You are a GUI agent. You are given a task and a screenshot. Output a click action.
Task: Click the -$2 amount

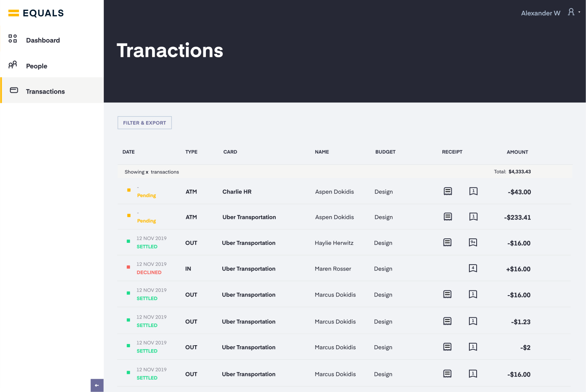pyautogui.click(x=525, y=348)
